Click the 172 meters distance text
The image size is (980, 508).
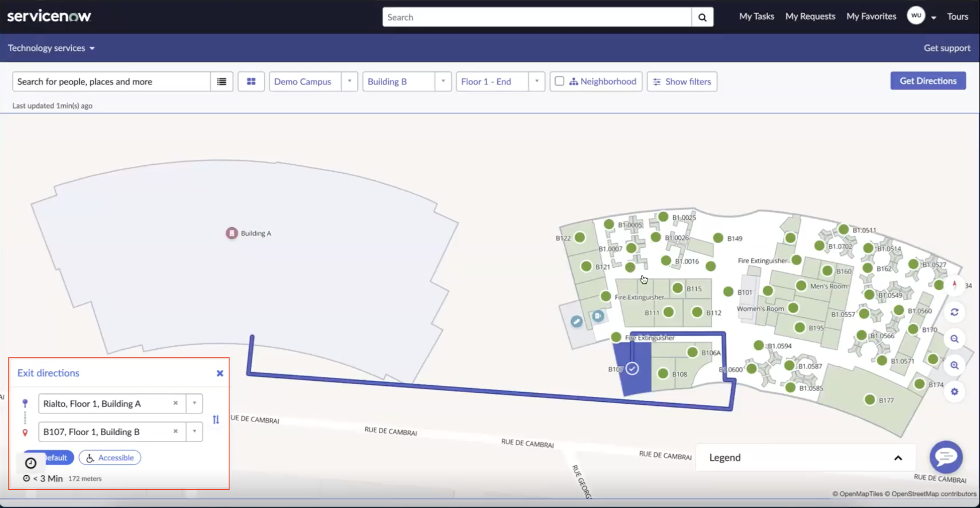[85, 478]
